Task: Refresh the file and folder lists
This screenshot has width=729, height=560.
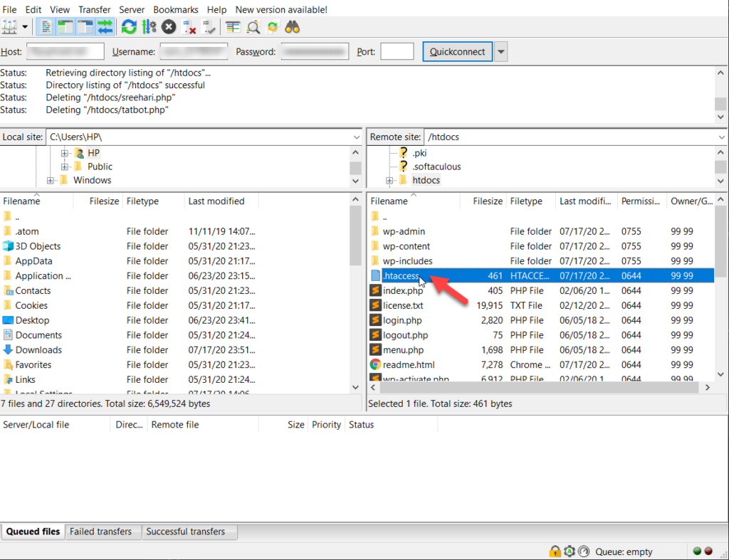Action: 129,28
